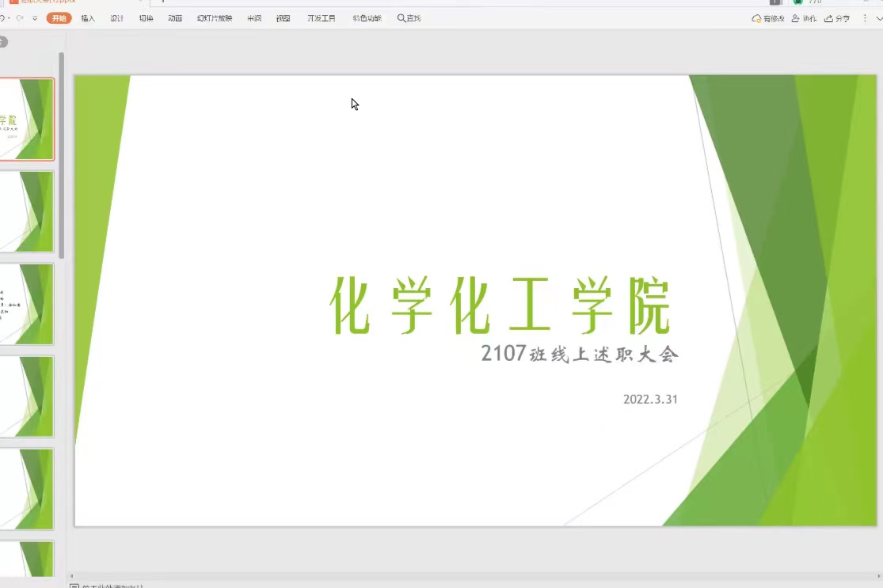Open the quick access toolbar customize arrow
Viewport: 883px width, 588px height.
coord(35,18)
